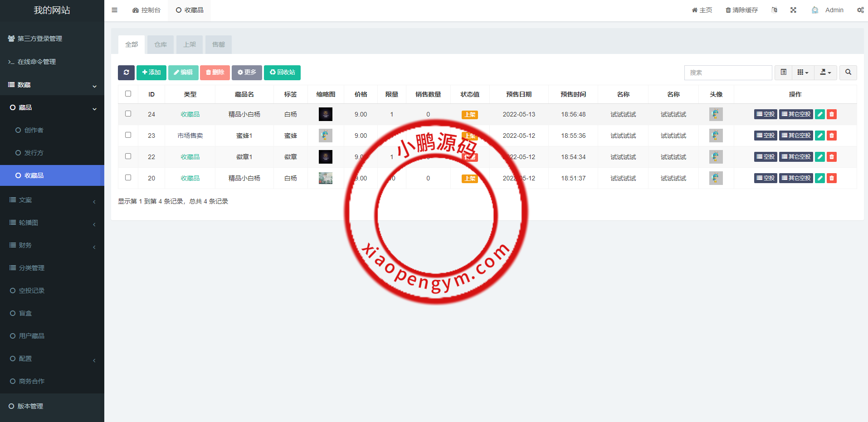
Task: Click the refresh icon above the table
Action: 126,73
